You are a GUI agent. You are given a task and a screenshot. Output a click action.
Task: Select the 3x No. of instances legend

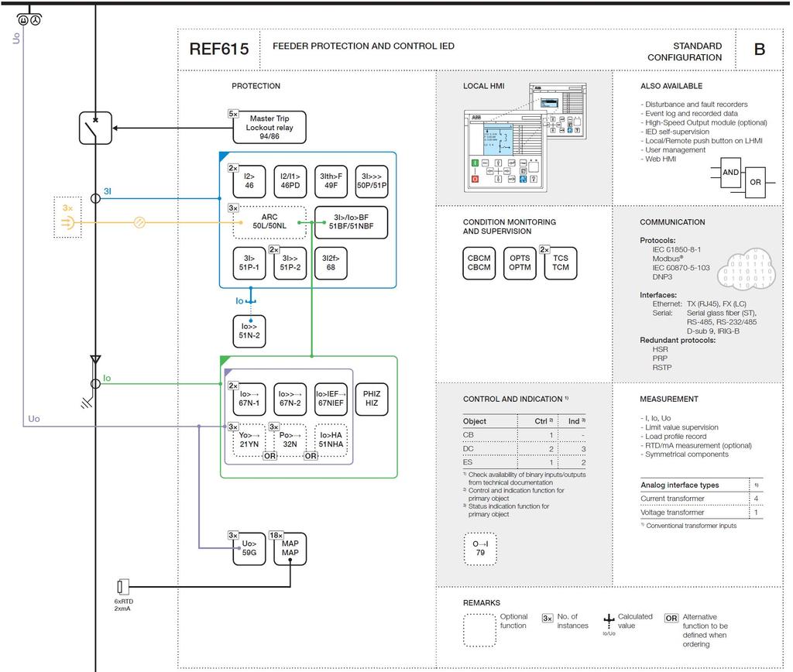[548, 618]
